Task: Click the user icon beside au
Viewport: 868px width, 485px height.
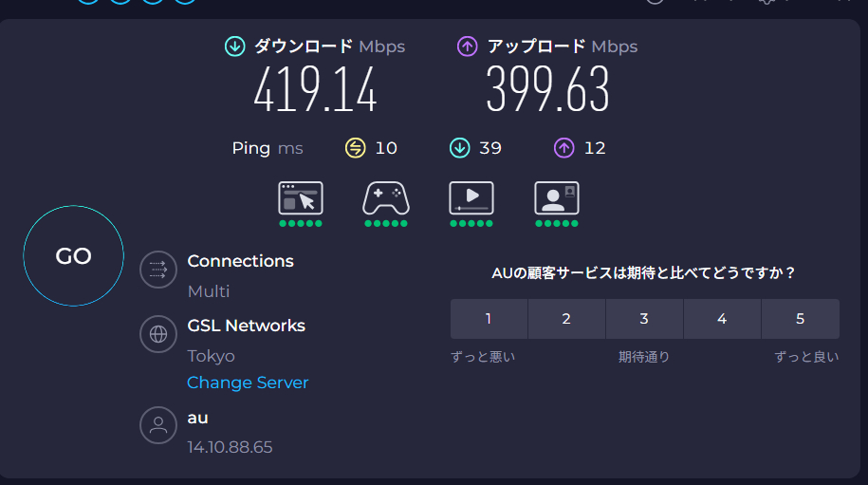Action: point(158,424)
